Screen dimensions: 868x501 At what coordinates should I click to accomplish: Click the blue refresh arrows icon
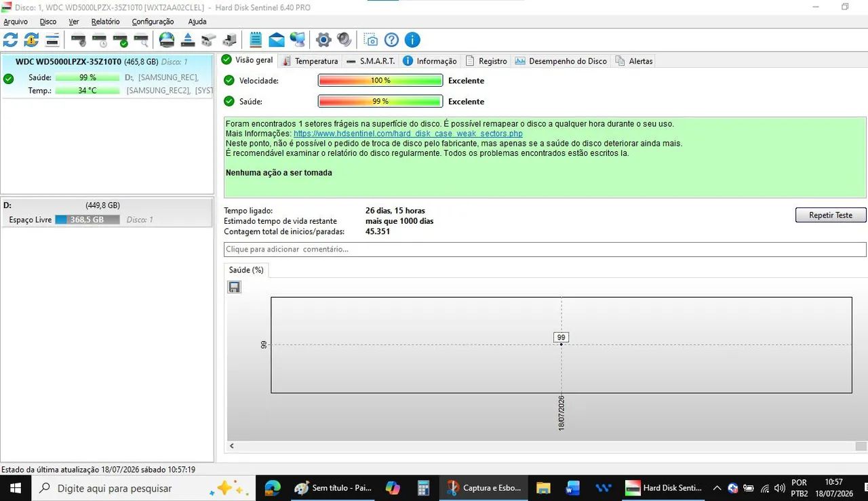[11, 40]
